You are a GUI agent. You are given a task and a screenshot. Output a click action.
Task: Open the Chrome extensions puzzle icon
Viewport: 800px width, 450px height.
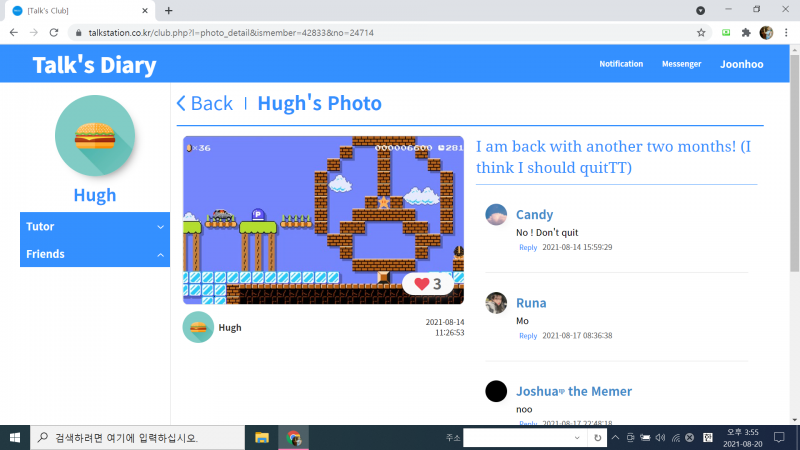coord(745,32)
